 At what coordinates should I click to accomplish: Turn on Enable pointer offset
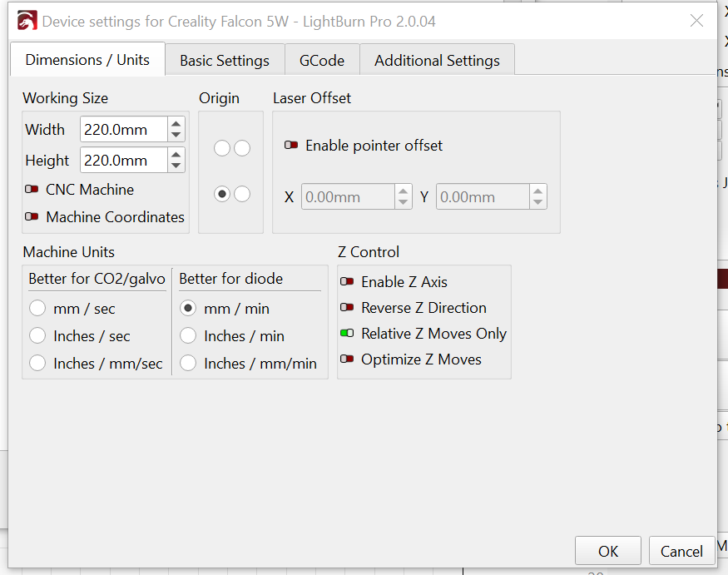tap(291, 146)
